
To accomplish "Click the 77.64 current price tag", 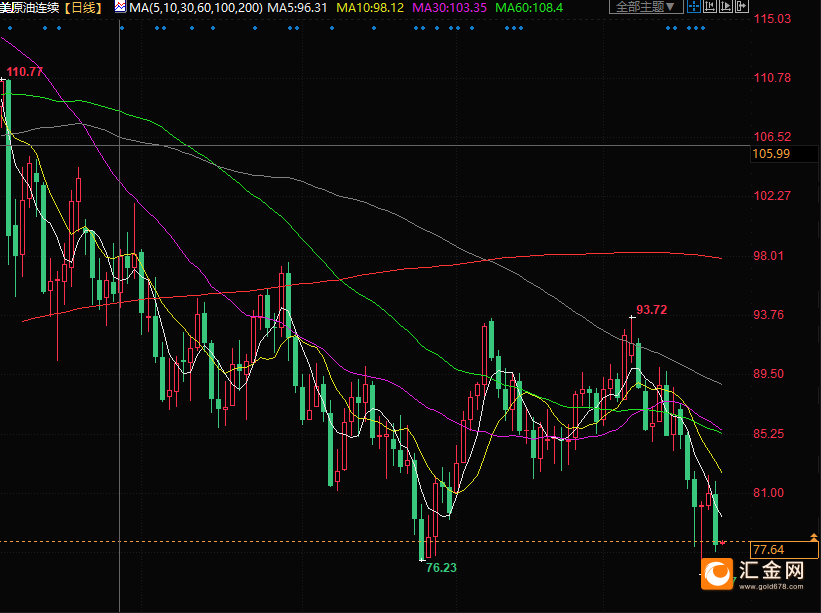I will tap(784, 550).
